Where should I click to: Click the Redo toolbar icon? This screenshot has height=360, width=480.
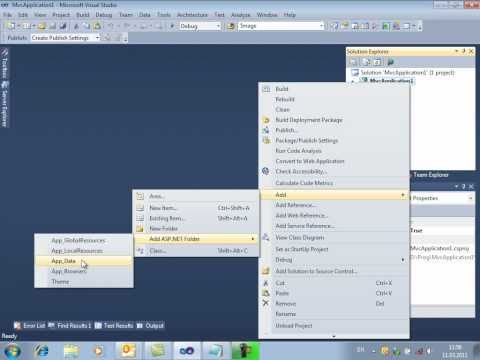[127, 26]
